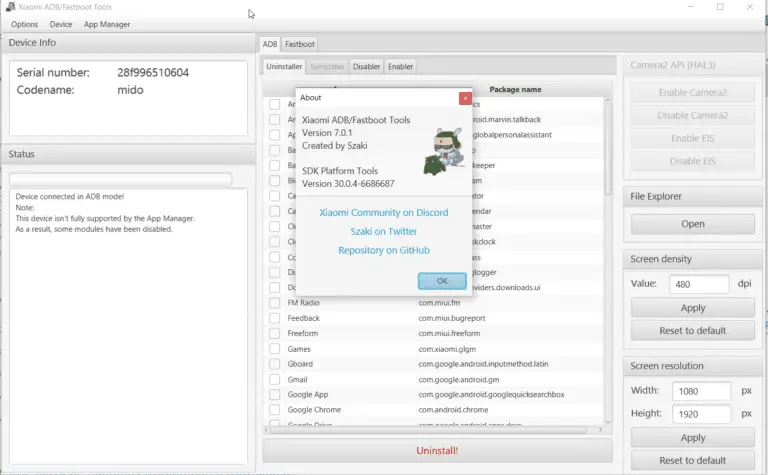Open the File Explorer
768x475 pixels.
693,224
